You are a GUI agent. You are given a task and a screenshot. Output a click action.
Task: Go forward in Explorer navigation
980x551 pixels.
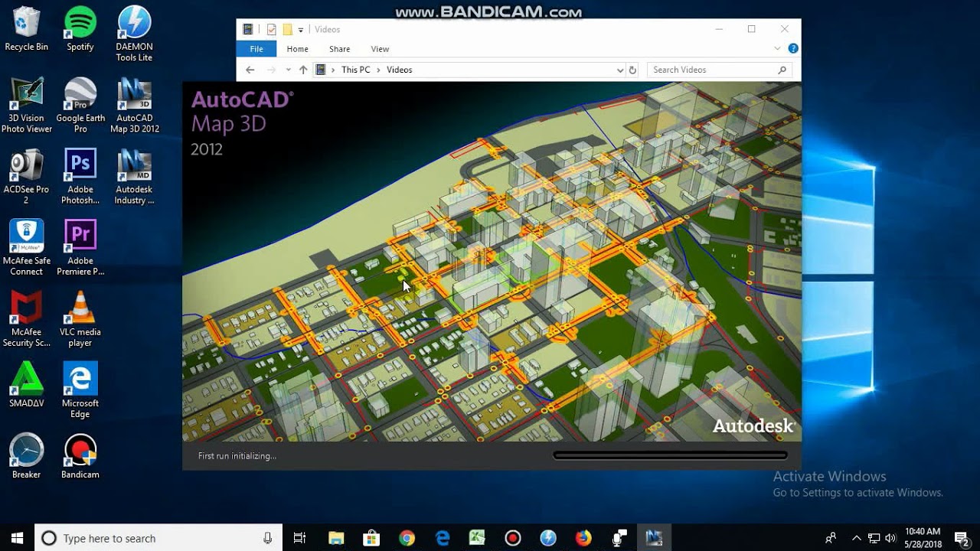tap(270, 70)
